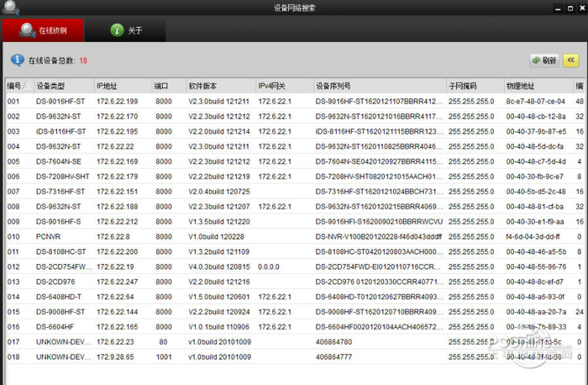Minimize the 设备网络搜索 window
This screenshot has width=588, height=385.
(x=558, y=8)
